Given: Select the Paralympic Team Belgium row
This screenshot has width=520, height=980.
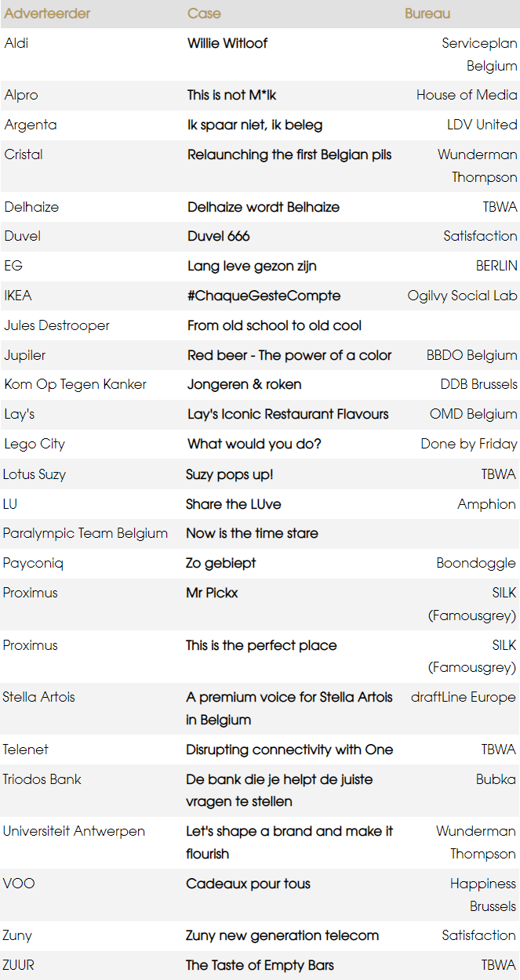Looking at the screenshot, I should tap(85, 533).
